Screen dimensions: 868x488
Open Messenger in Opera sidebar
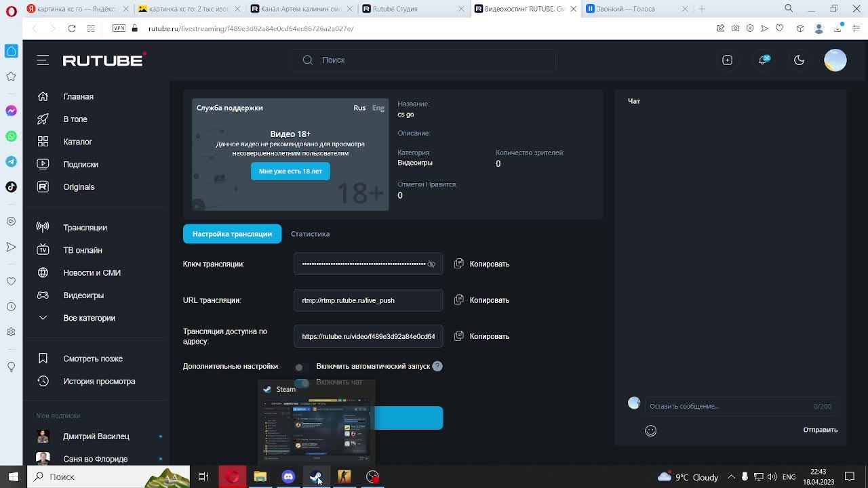tap(12, 110)
